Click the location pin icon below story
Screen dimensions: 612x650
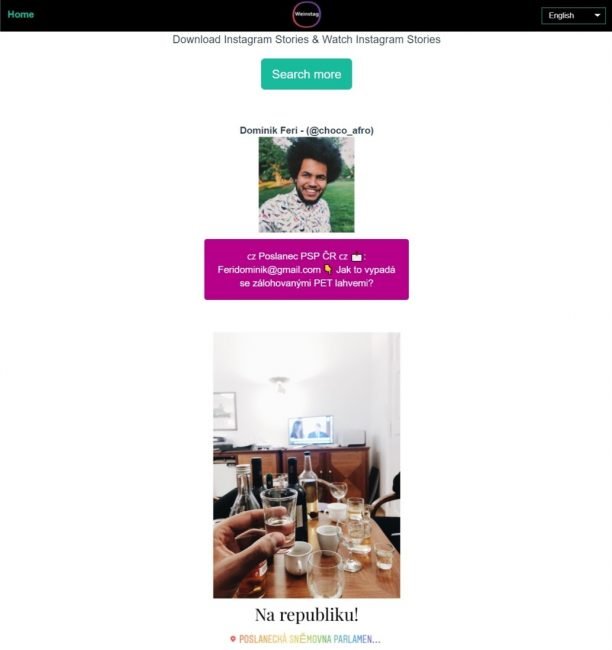point(233,639)
